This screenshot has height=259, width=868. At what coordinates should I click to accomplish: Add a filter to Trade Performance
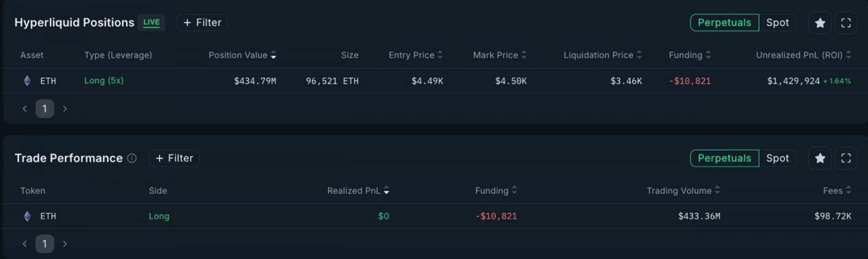coord(174,158)
